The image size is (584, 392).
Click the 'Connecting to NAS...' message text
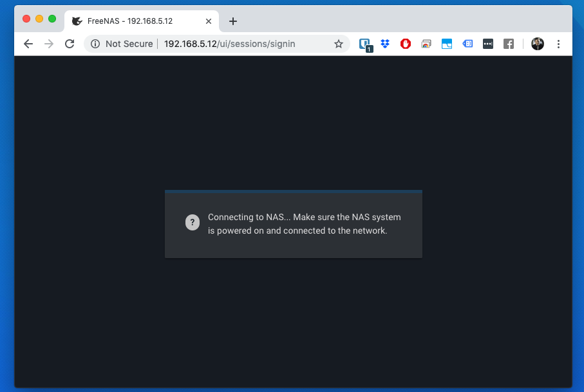tap(304, 224)
